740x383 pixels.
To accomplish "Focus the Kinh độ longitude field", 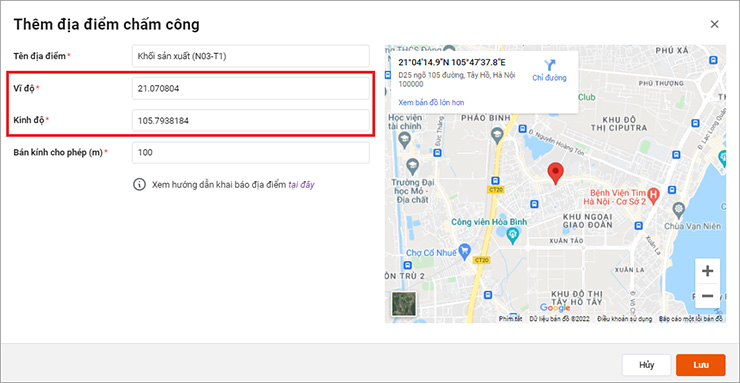I will tap(251, 120).
